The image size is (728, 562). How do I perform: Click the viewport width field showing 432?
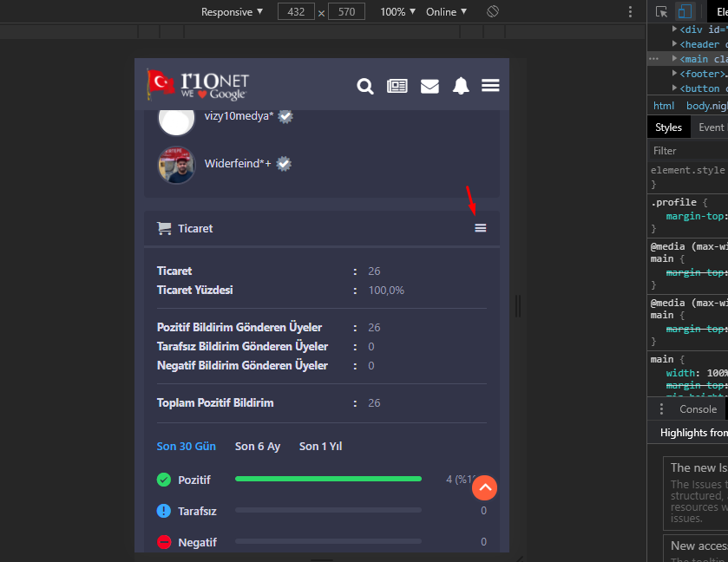296,11
